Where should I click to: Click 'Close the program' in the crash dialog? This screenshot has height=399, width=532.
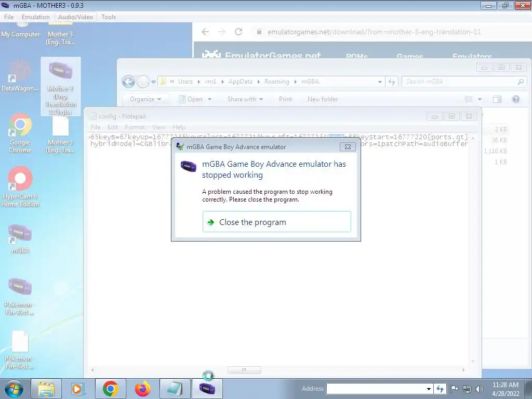pos(276,222)
